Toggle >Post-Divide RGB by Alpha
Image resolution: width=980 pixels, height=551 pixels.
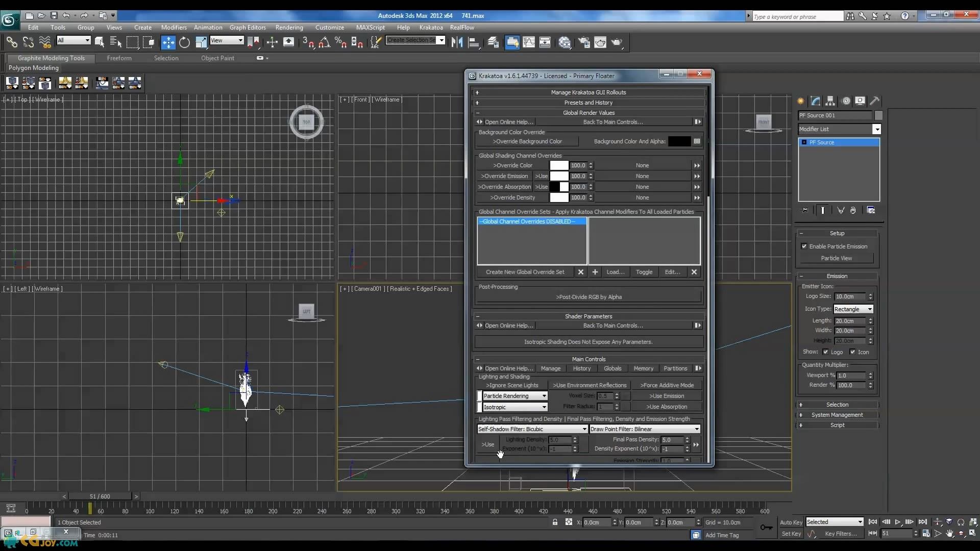click(x=589, y=297)
